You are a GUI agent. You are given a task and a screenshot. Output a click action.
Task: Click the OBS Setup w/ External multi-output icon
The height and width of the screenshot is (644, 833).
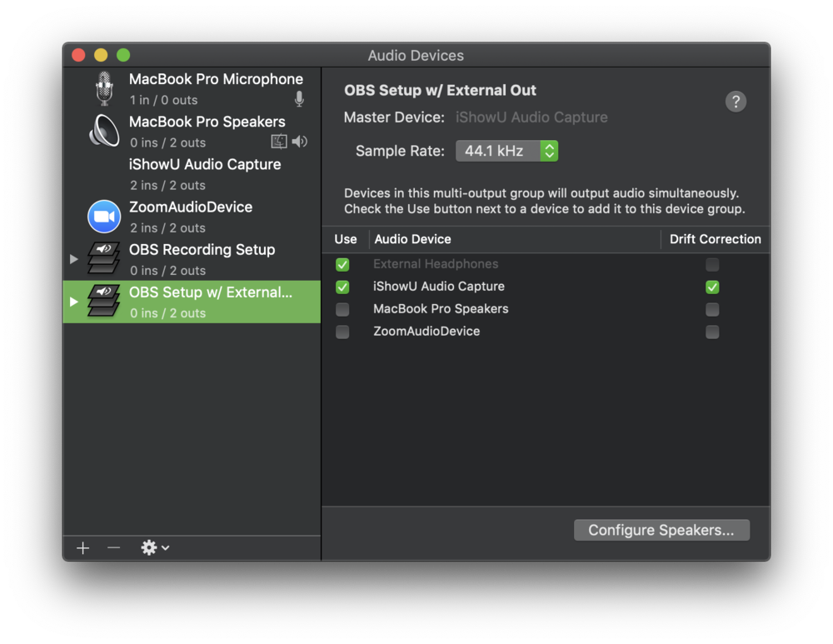(103, 302)
